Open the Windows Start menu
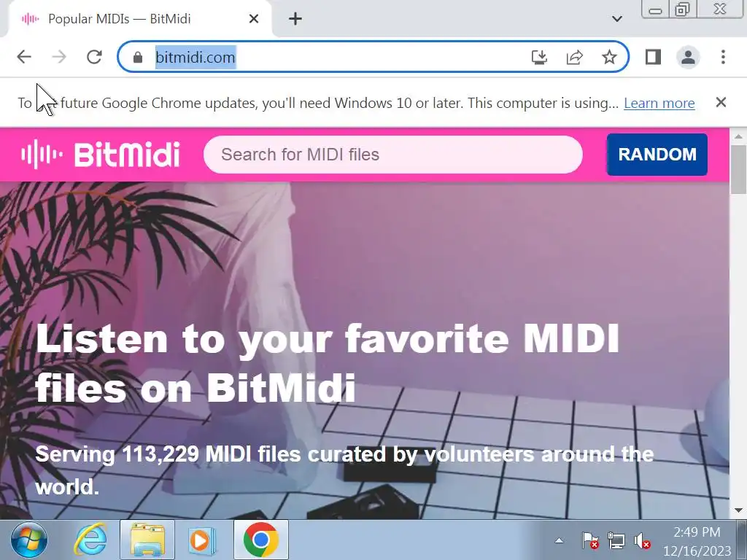747x560 pixels. pyautogui.click(x=29, y=540)
